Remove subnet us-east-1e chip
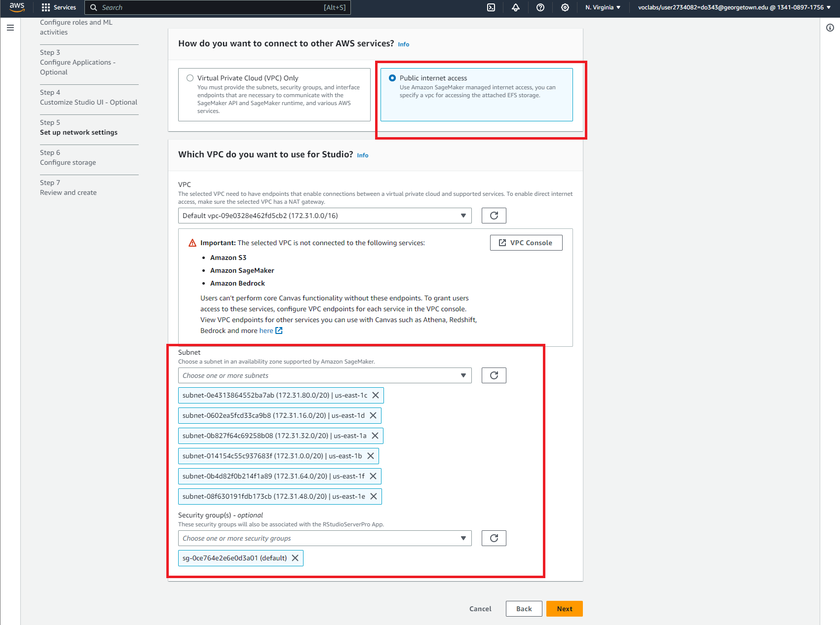 (374, 496)
